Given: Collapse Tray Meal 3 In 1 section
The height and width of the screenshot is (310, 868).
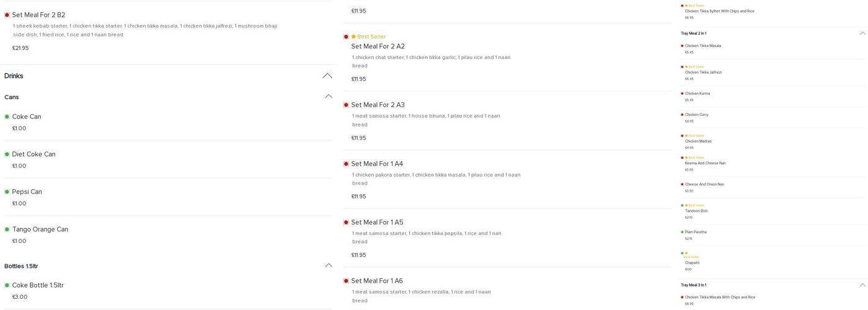Looking at the screenshot, I should (x=862, y=285).
